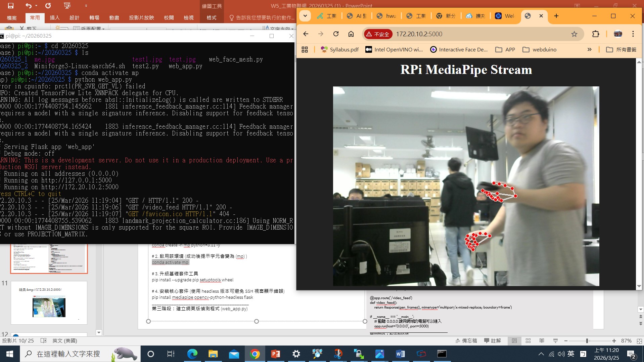
Task: Select slide 11 thumbnail
Action: click(x=49, y=303)
